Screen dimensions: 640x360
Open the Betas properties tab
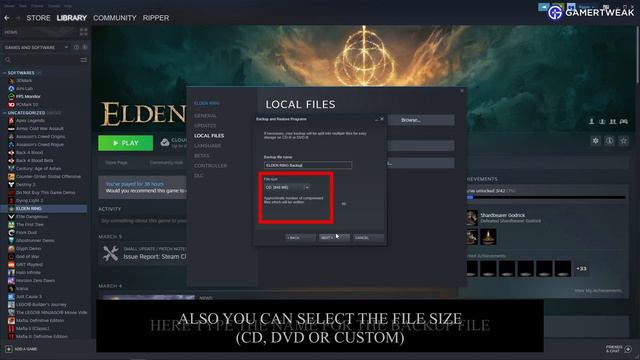pos(202,156)
